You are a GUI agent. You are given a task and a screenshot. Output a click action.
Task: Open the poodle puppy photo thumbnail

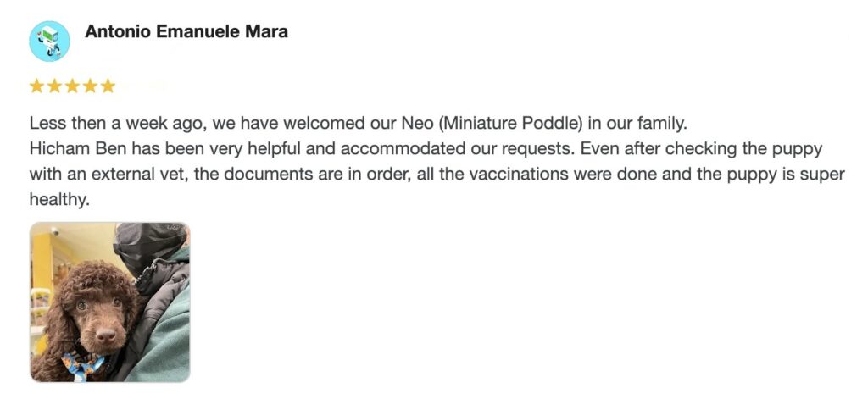[x=109, y=302]
